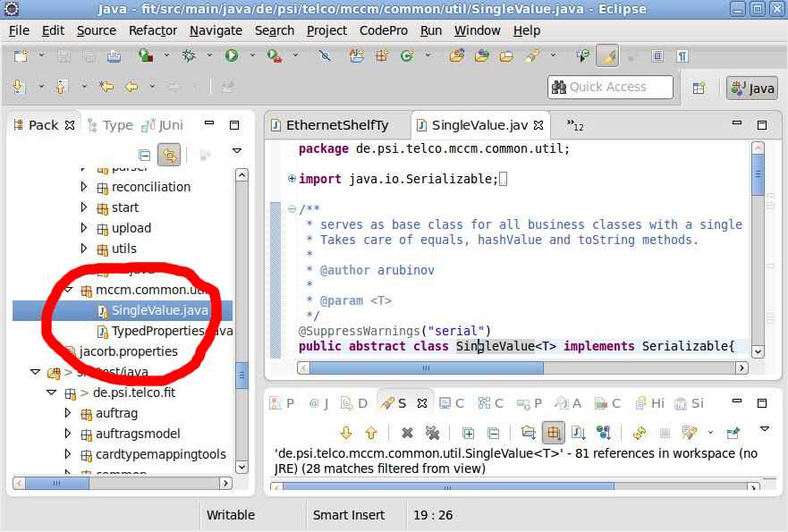788x532 pixels.
Task: Close the Search view tab
Action: point(422,403)
